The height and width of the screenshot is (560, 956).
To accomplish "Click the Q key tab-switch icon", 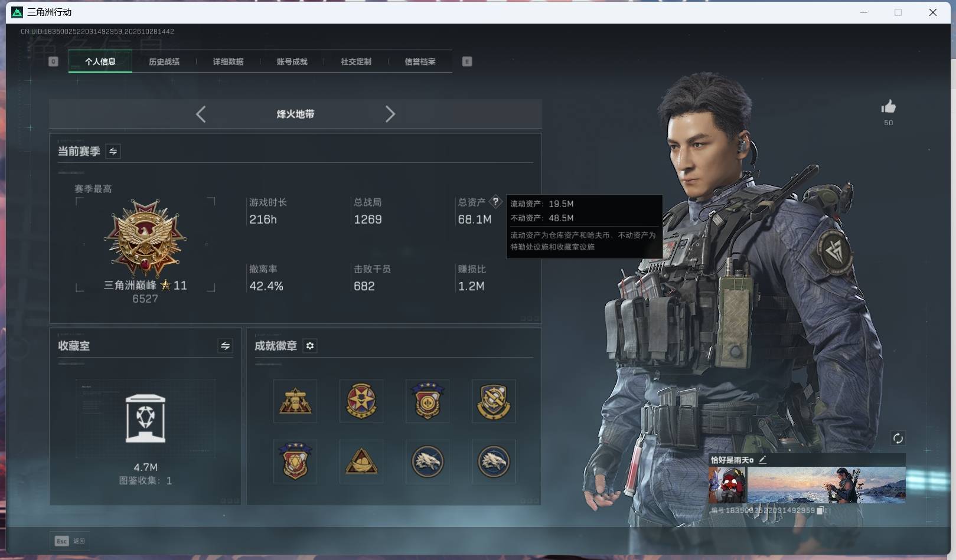I will (53, 61).
